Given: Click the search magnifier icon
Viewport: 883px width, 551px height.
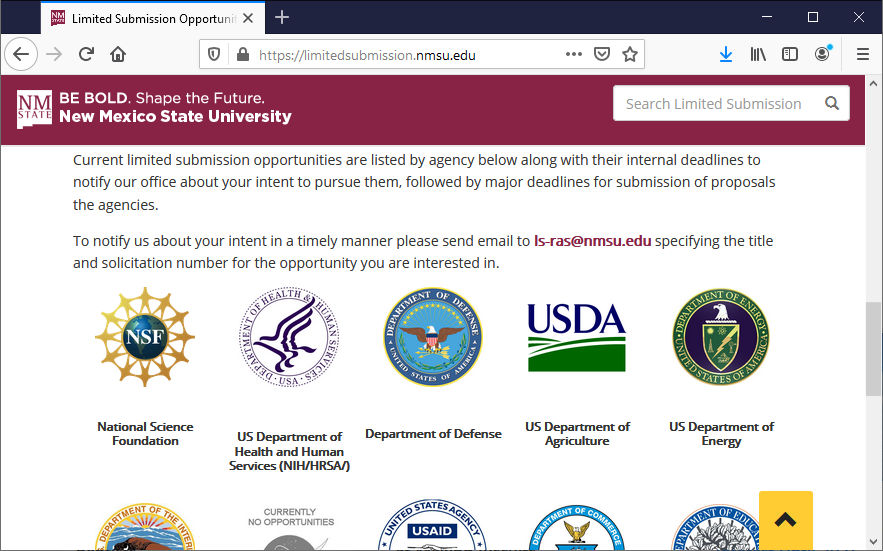Looking at the screenshot, I should click(832, 103).
